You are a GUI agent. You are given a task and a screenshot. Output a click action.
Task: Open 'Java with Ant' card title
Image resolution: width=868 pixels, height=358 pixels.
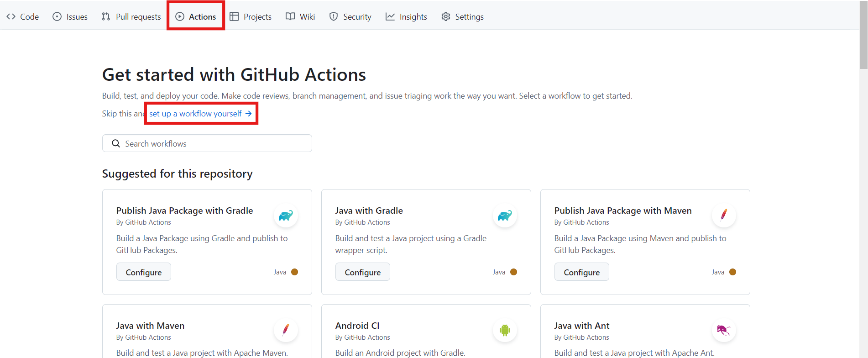[582, 326]
